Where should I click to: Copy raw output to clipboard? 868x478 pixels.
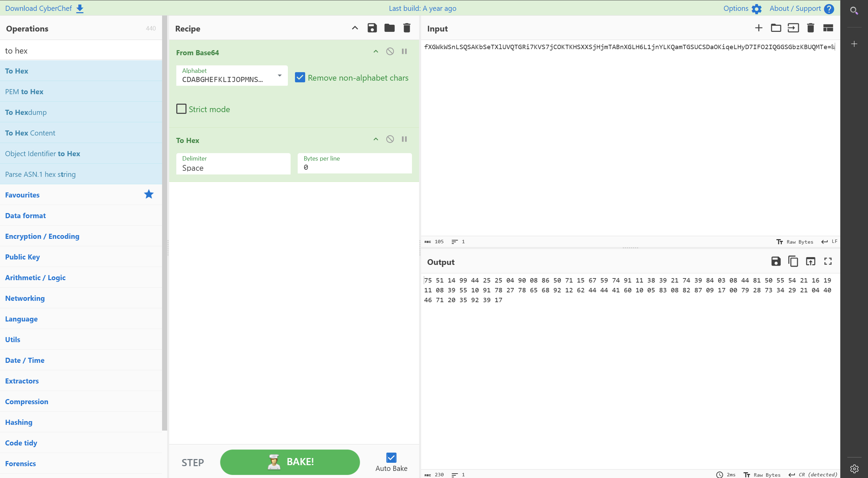tap(793, 262)
